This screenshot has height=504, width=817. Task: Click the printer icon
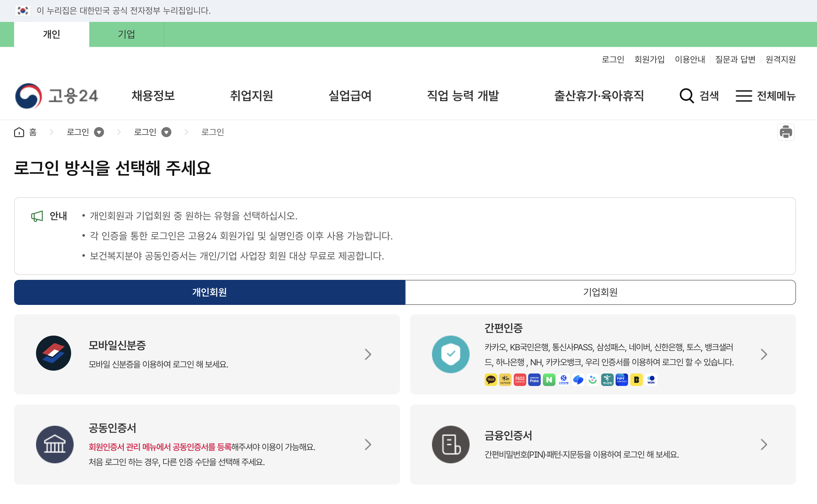coord(786,132)
